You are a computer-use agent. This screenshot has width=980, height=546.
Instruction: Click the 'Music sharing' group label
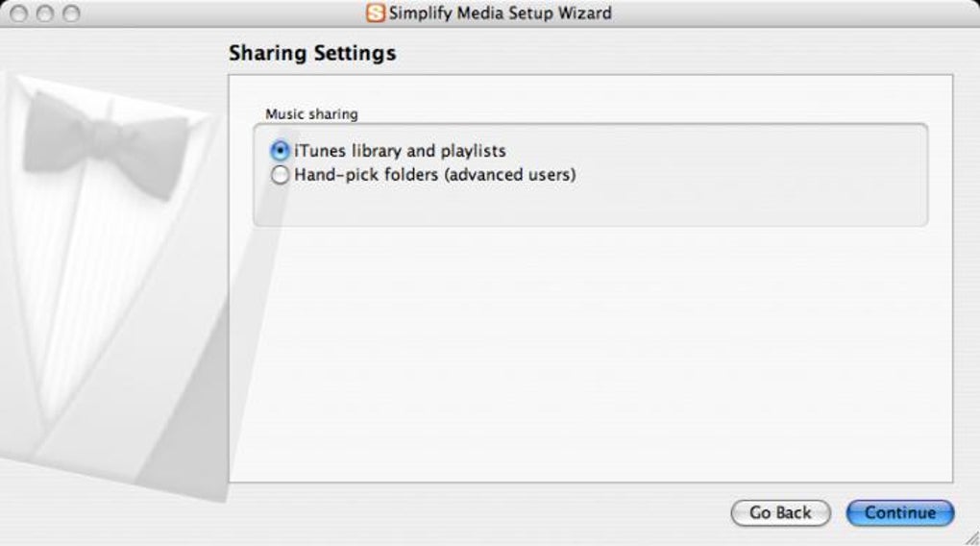[x=312, y=113]
